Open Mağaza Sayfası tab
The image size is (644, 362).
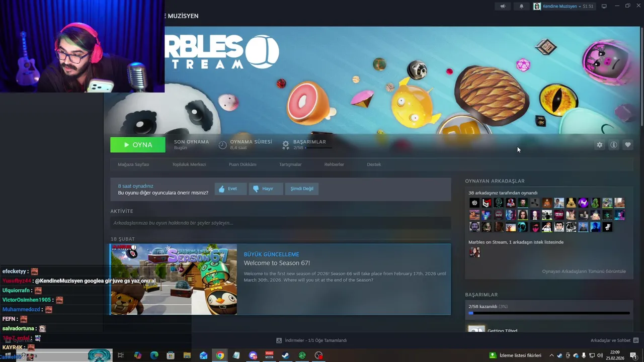coord(133,164)
